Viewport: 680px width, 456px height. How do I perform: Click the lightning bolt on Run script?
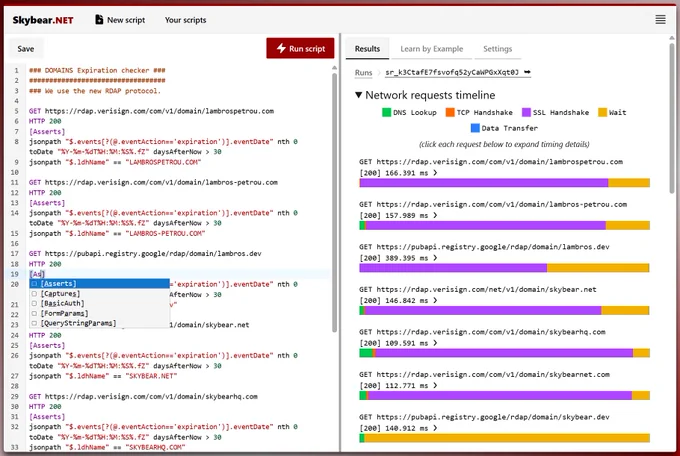tap(281, 48)
